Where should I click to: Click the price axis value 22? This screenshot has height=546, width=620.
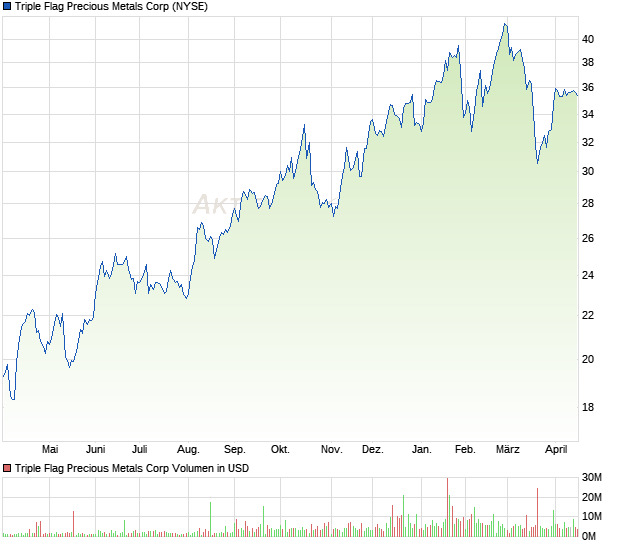(x=588, y=315)
